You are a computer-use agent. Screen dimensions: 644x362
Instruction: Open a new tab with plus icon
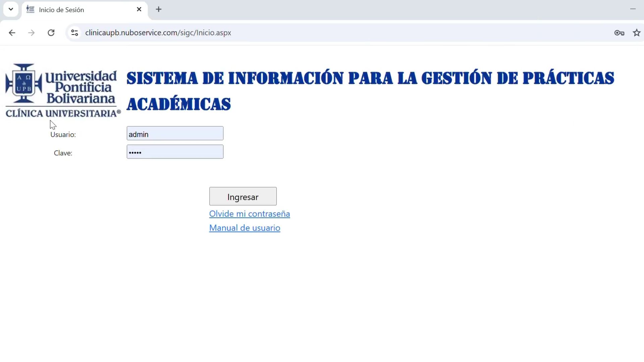coord(159,9)
